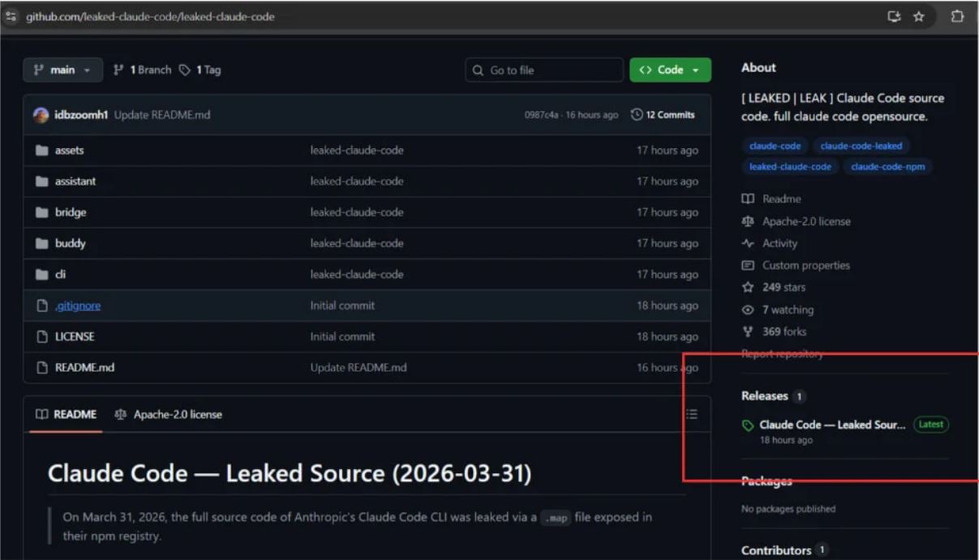Open the bridge folder
Image resolution: width=979 pixels, height=560 pixels.
pos(70,213)
